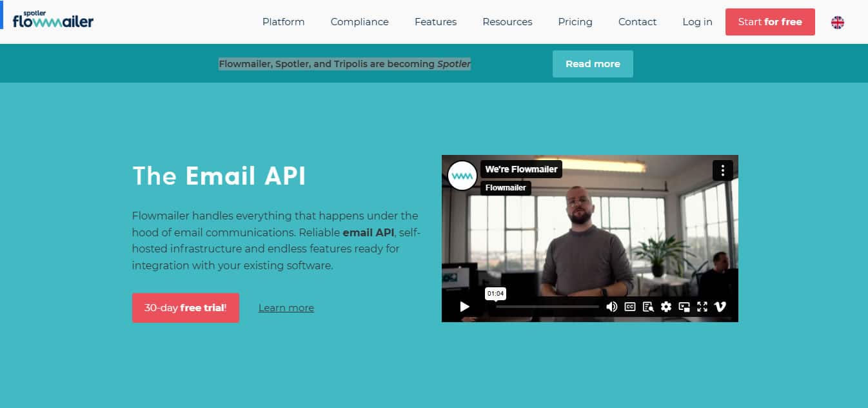868x408 pixels.
Task: Enable picture-in-picture mode
Action: coord(684,307)
